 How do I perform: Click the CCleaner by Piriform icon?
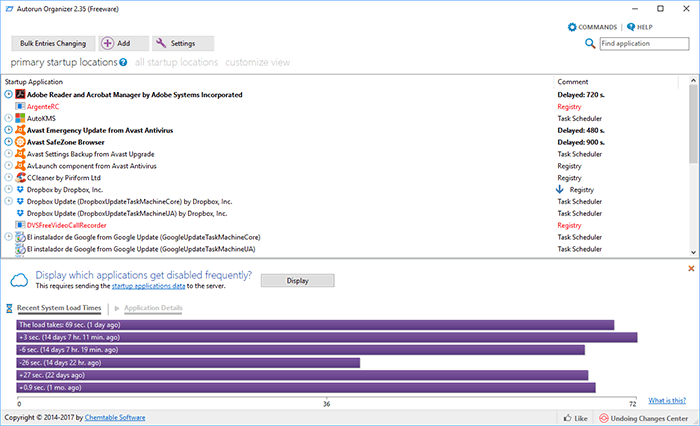pyautogui.click(x=20, y=178)
